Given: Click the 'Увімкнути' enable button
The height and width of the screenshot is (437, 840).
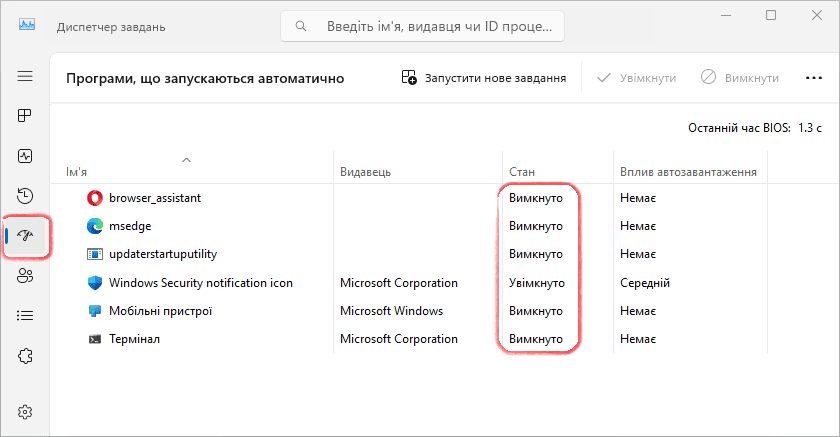Looking at the screenshot, I should [x=636, y=77].
